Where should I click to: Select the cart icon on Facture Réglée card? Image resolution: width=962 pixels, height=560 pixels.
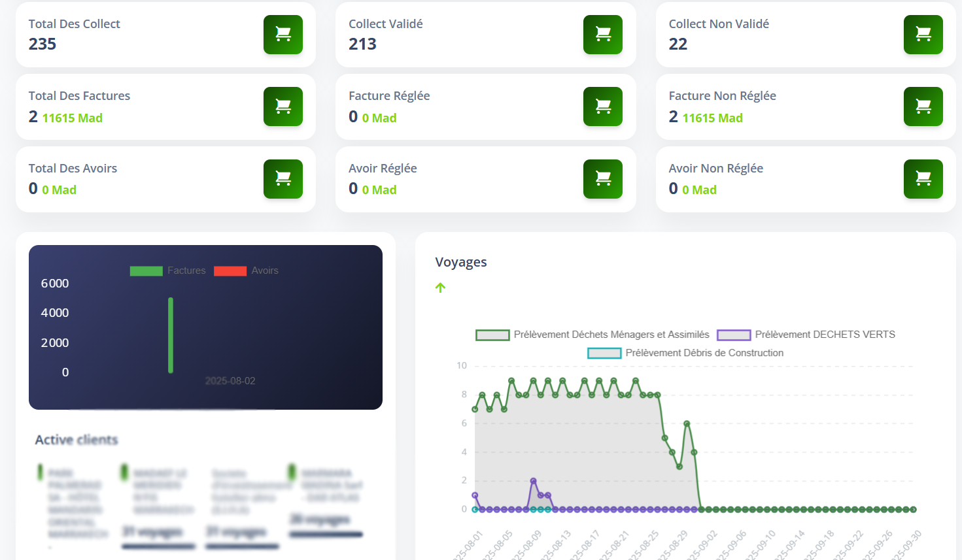click(602, 107)
